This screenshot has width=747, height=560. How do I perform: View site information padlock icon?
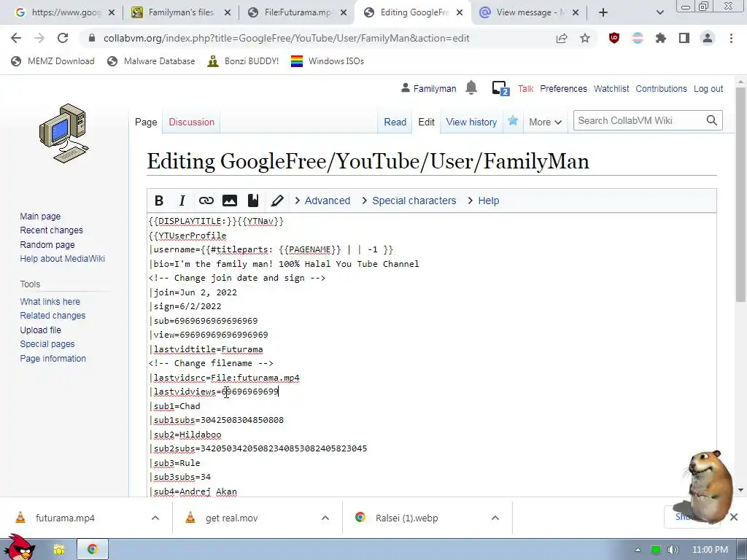point(92,38)
